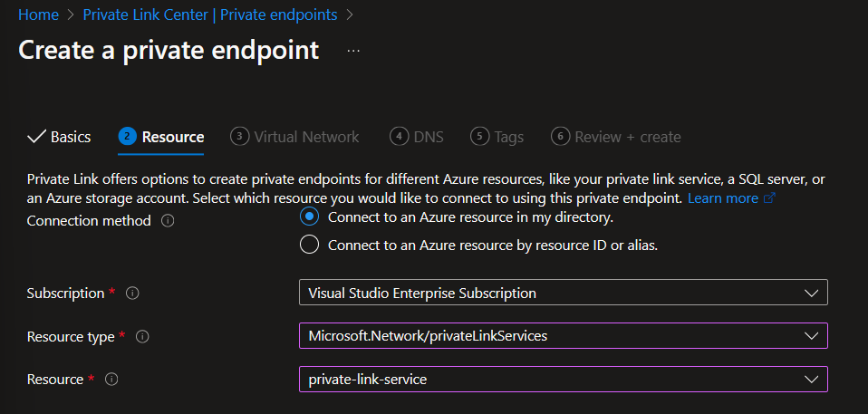Image resolution: width=868 pixels, height=414 pixels.
Task: Open the Subscription dropdown
Action: pos(563,294)
